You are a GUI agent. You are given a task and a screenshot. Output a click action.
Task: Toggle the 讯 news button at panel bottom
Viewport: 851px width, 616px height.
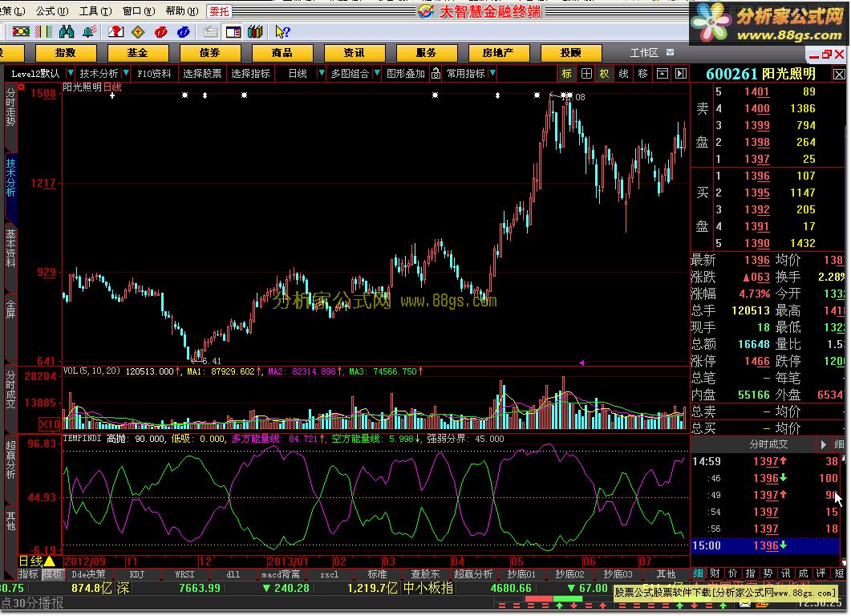(785, 573)
